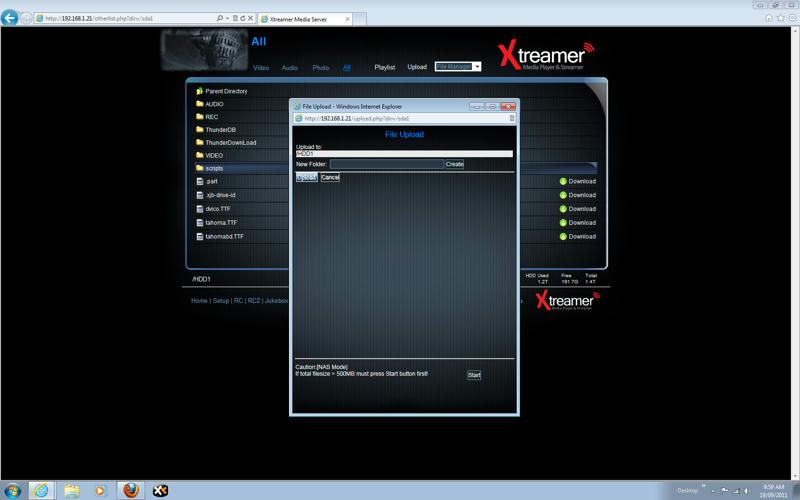The image size is (800, 500).
Task: Open the Action Center flag icon
Action: (x=724, y=491)
